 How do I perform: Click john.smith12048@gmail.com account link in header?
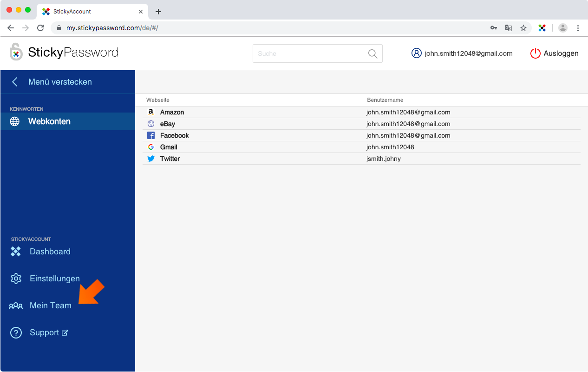(x=469, y=53)
